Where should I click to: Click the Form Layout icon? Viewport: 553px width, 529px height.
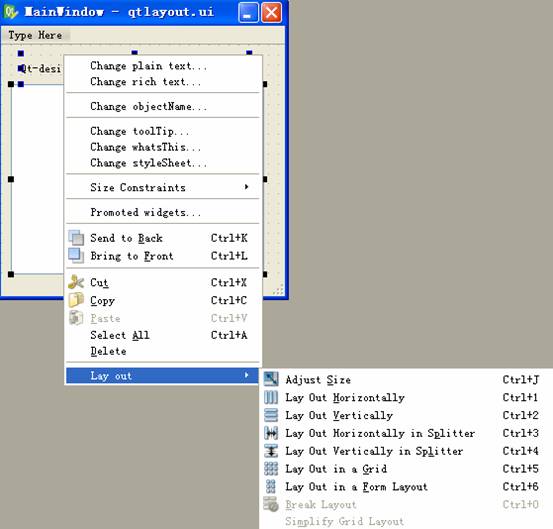271,486
